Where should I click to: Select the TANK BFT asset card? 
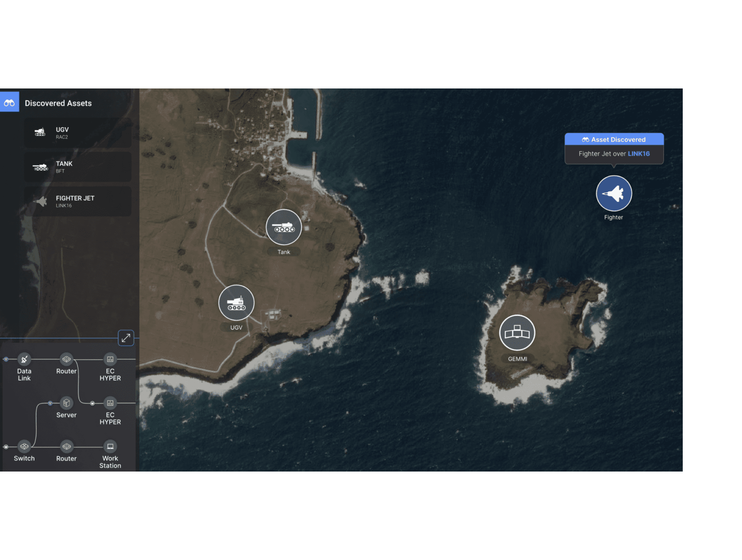point(77,167)
